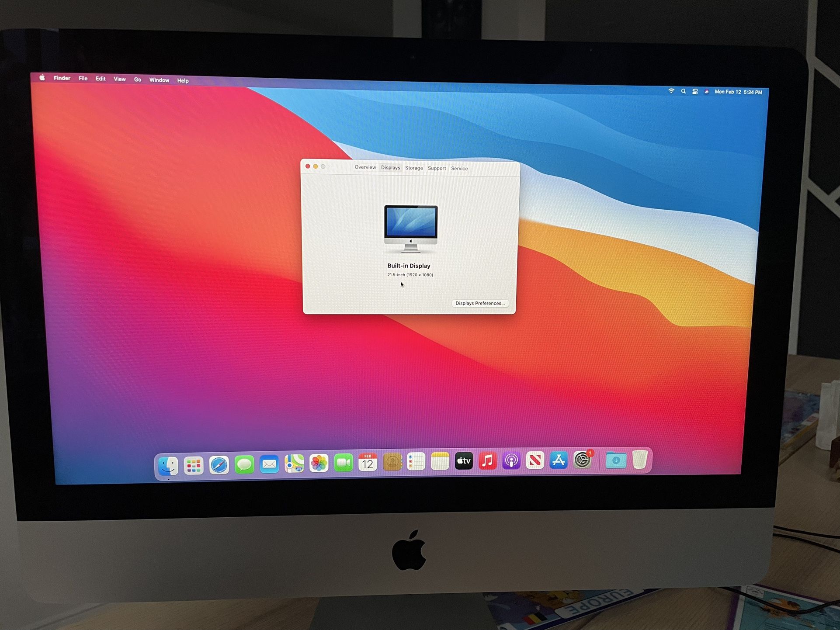840x630 pixels.
Task: Open Music app in the Dock
Action: coord(488,460)
